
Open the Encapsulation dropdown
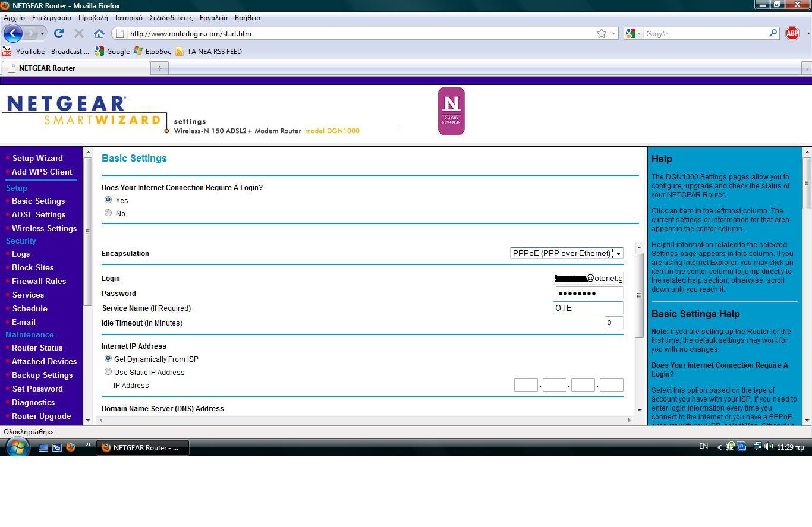pyautogui.click(x=566, y=253)
